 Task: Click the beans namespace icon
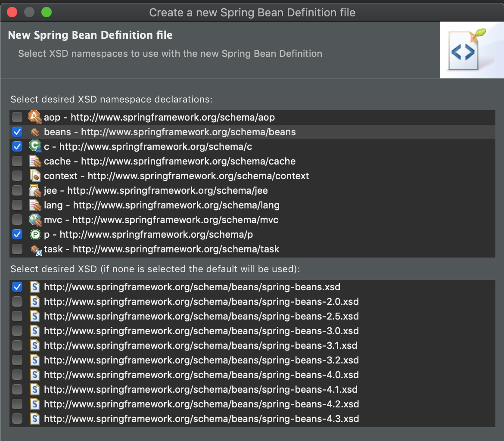[35, 132]
